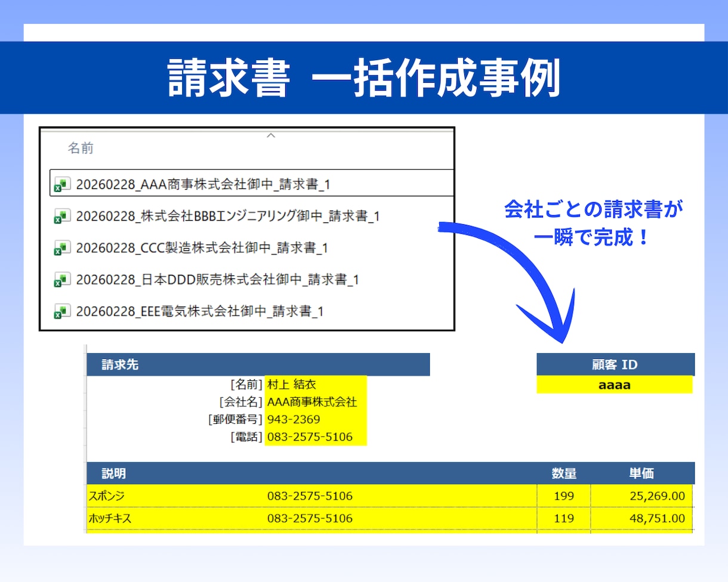
Task: Sort by the 名前 column header
Action: tap(81, 148)
